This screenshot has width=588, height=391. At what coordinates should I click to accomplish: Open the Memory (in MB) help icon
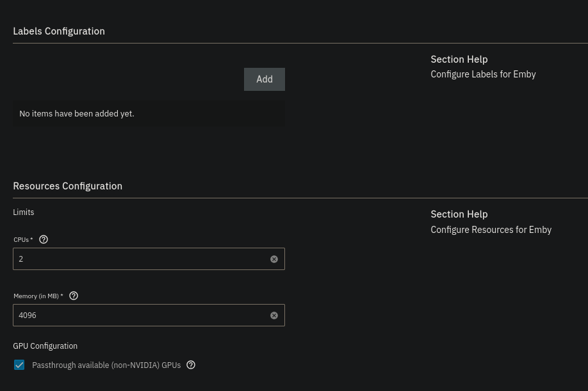click(74, 296)
